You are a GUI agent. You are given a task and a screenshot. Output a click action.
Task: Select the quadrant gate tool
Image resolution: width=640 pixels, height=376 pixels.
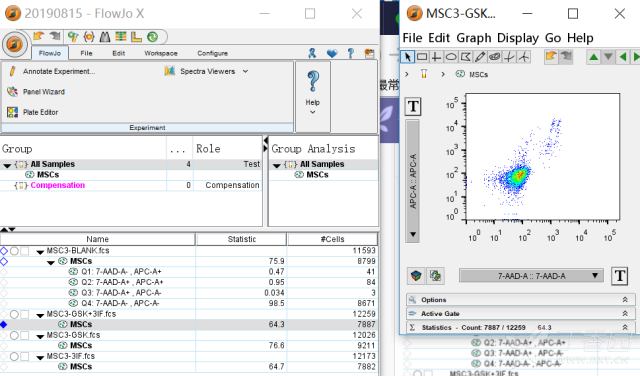point(436,57)
